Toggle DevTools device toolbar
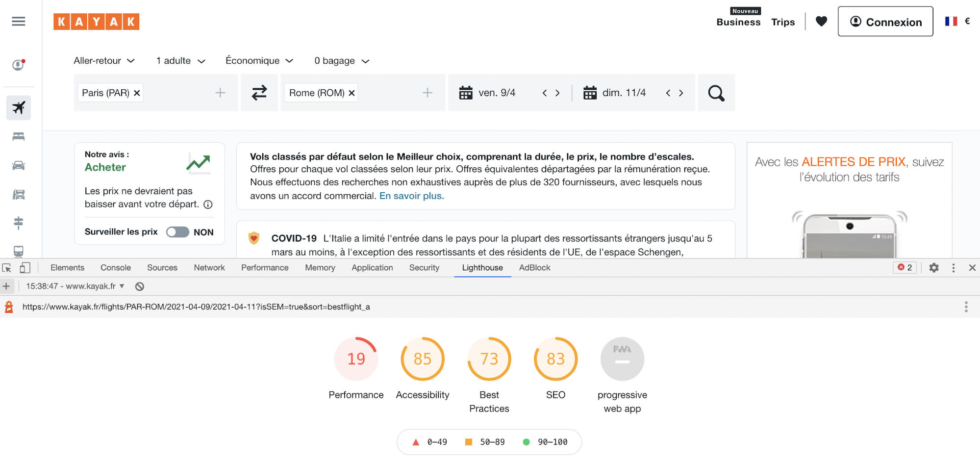Viewport: 980px width, 464px height. [x=25, y=268]
